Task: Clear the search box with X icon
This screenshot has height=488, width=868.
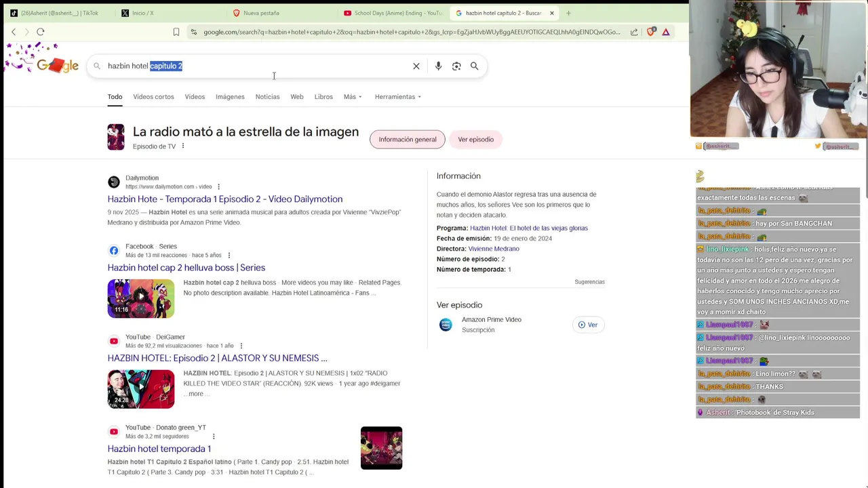Action: click(x=416, y=66)
